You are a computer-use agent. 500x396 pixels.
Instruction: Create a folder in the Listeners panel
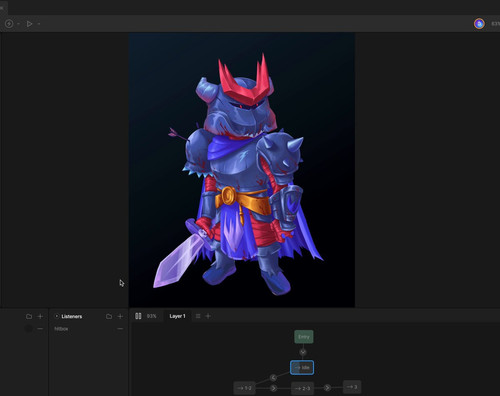click(109, 316)
